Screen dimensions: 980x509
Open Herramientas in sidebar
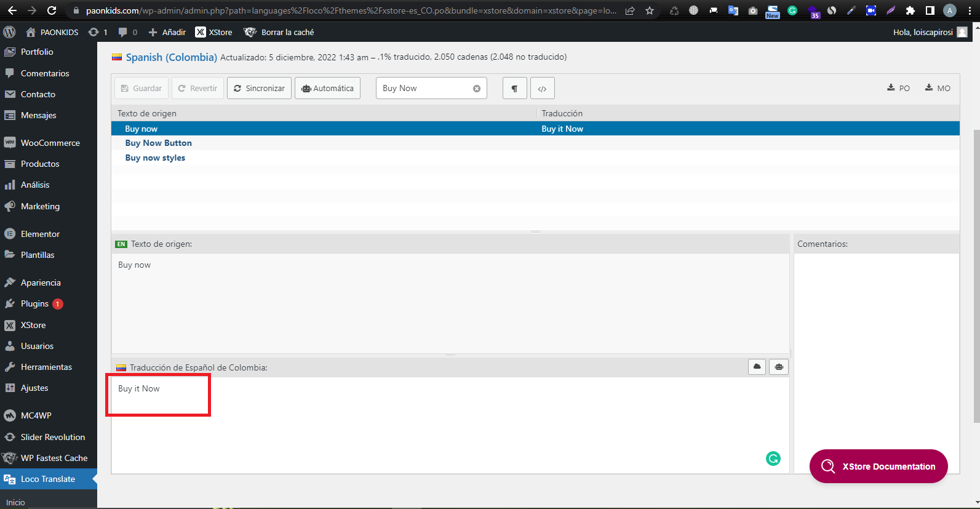point(48,367)
